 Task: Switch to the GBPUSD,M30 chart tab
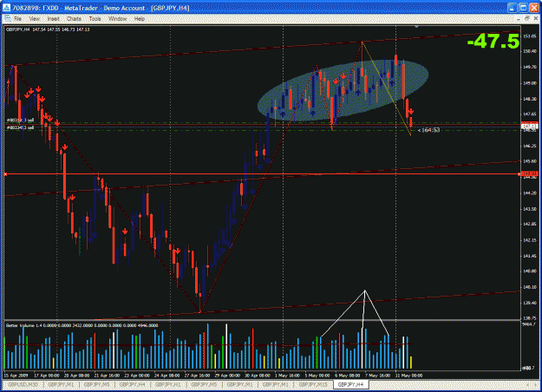(23, 384)
